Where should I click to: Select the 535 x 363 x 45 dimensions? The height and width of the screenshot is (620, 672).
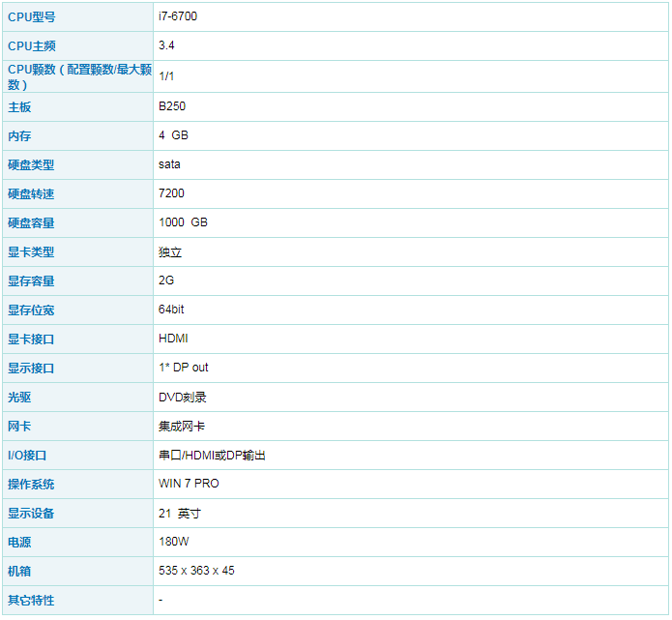(196, 571)
